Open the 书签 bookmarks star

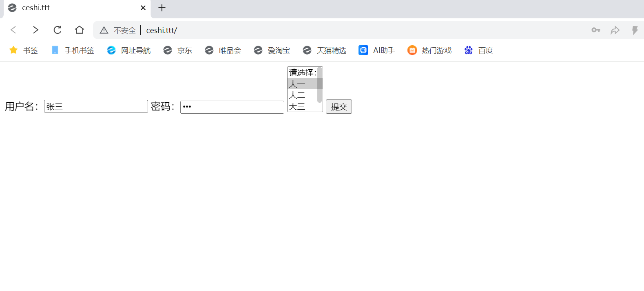pyautogui.click(x=24, y=50)
